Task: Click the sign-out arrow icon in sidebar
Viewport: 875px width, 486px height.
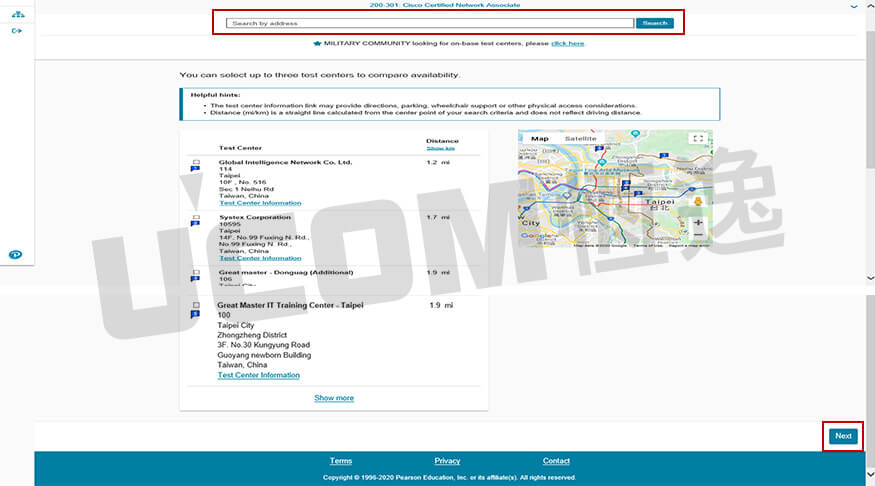Action: (x=17, y=31)
